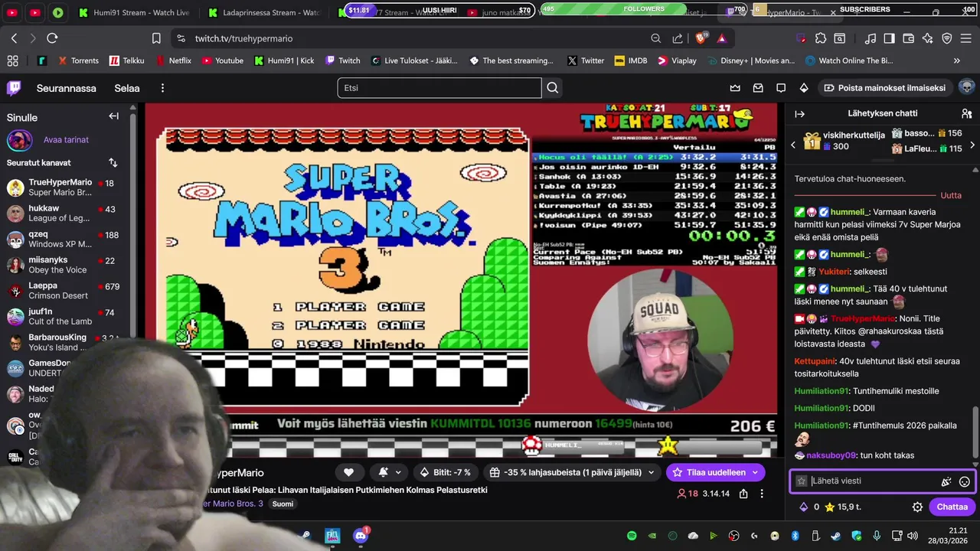Open the Twitch top nav more-options dots
Image resolution: width=980 pixels, height=551 pixels.
click(x=162, y=88)
